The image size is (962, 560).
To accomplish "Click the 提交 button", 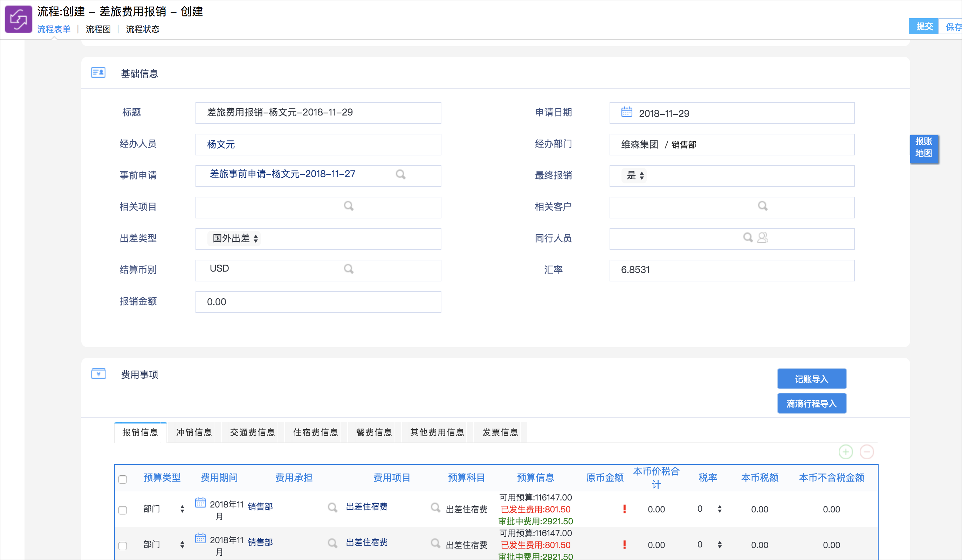I will click(x=924, y=26).
